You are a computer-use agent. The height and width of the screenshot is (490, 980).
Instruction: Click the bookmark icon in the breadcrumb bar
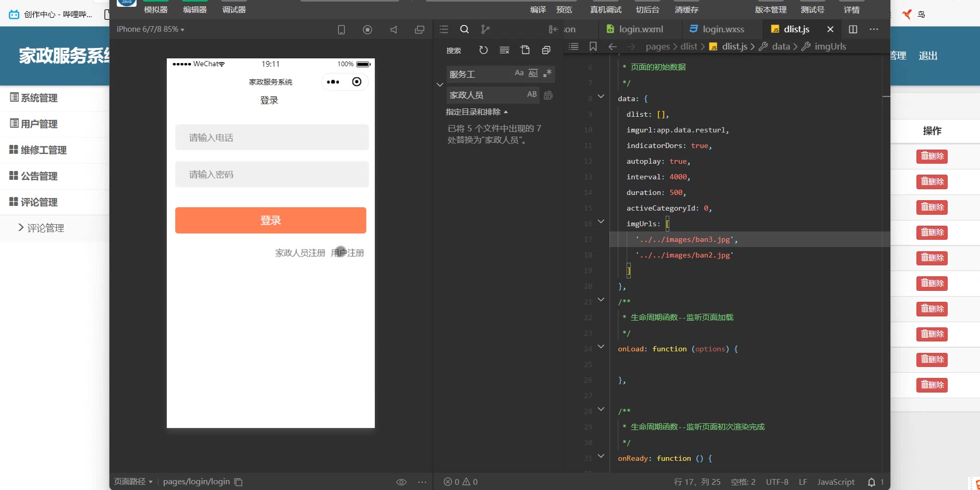point(593,46)
